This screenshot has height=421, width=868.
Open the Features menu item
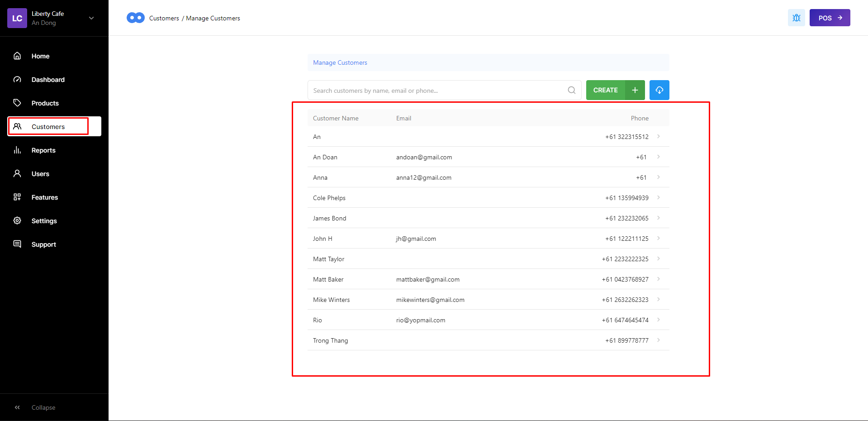point(44,197)
